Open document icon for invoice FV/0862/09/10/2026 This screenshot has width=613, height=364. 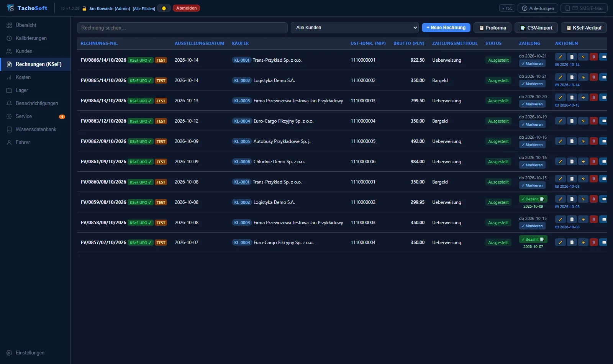[572, 141]
